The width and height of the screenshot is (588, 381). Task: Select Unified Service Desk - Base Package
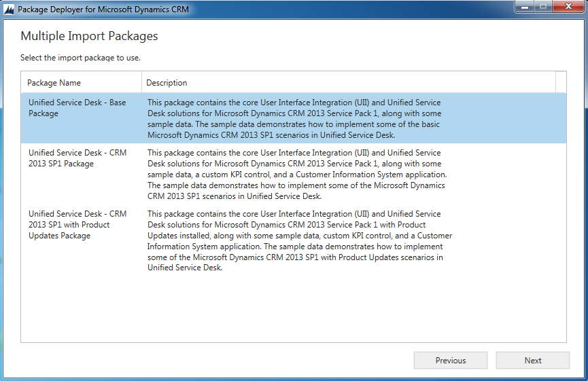pos(77,109)
